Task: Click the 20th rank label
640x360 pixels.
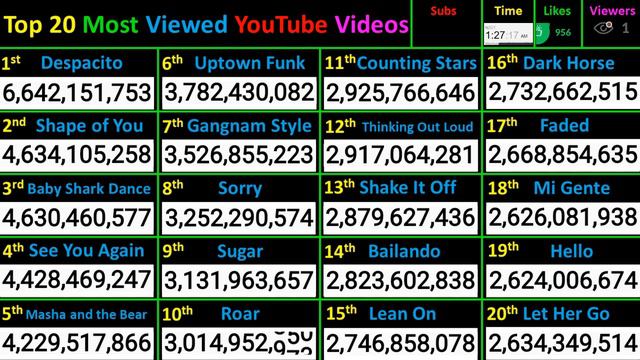Action: tap(502, 313)
